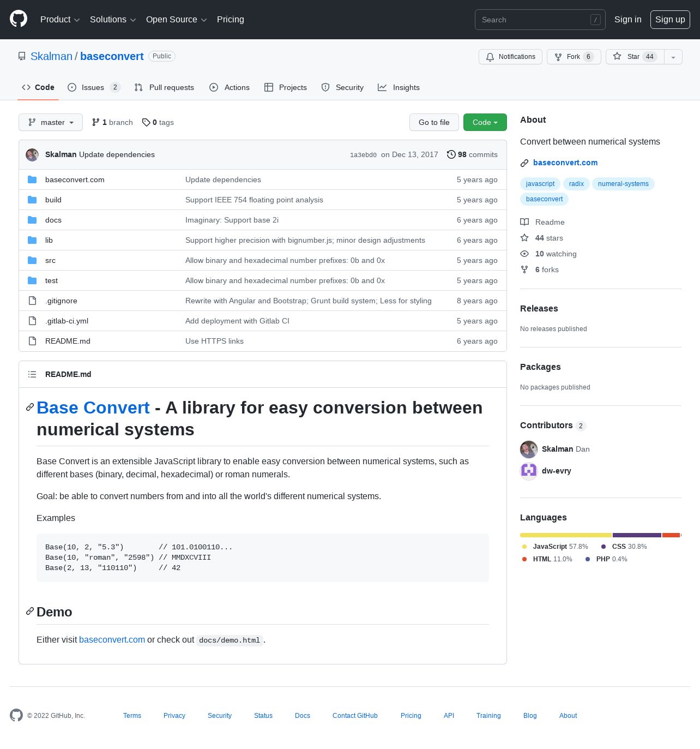Viewport: 700px width, 749px height.
Task: Expand the Solutions menu
Action: point(113,20)
